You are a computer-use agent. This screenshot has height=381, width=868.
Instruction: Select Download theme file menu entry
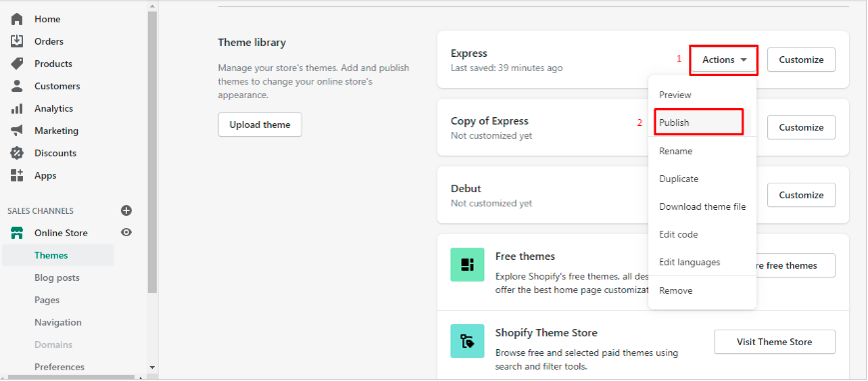(702, 207)
